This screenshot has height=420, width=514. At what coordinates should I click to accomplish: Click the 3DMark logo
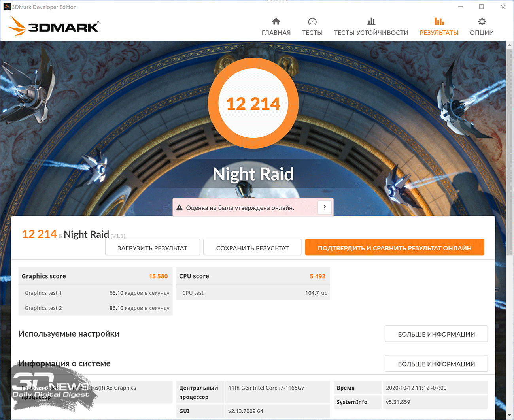[x=54, y=26]
